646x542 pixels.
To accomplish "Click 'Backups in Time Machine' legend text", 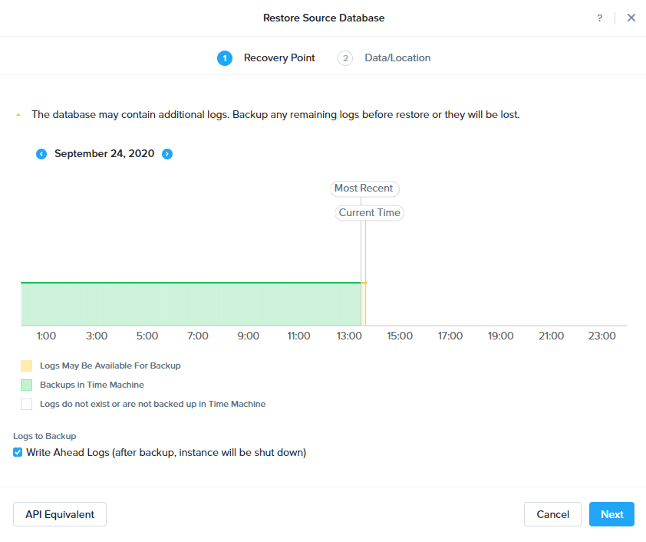I will (x=92, y=385).
